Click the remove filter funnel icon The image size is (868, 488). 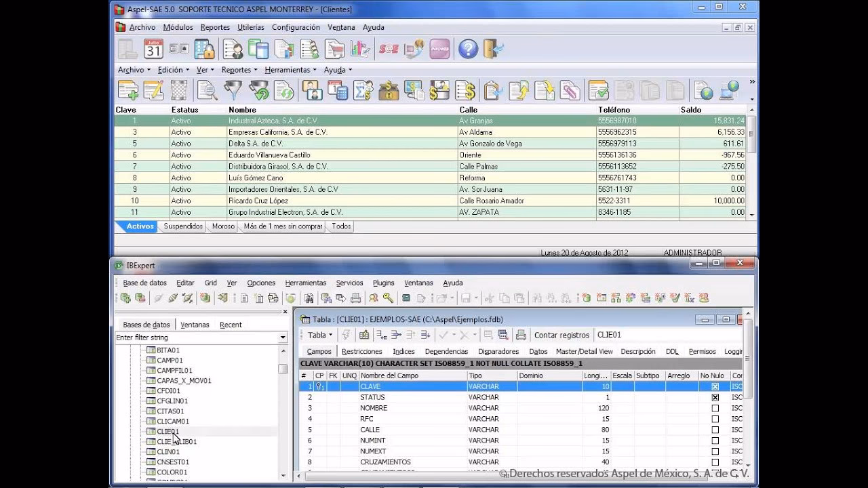tap(258, 89)
